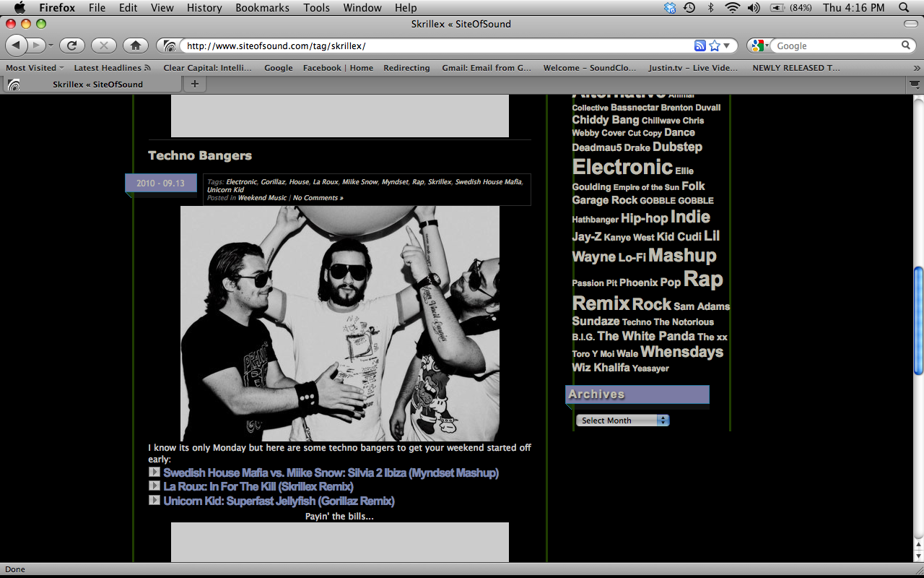Image resolution: width=924 pixels, height=578 pixels.
Task: Reload the current page
Action: [x=71, y=46]
